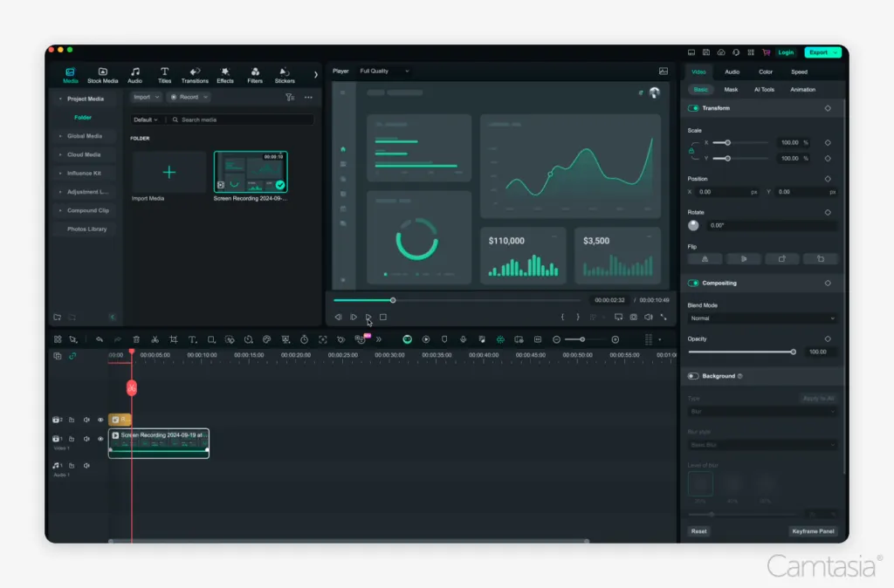Click the select cursor tool icon
The height and width of the screenshot is (588, 894).
coord(73,339)
